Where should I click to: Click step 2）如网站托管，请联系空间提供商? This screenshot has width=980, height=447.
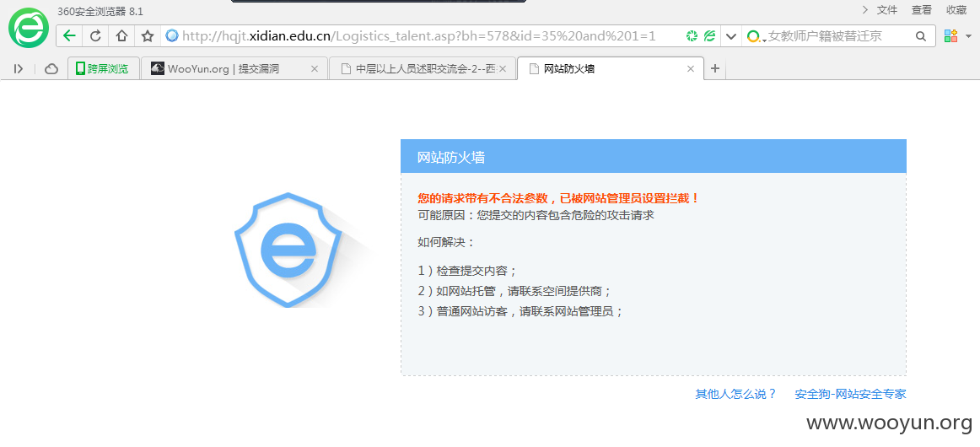[x=514, y=291]
